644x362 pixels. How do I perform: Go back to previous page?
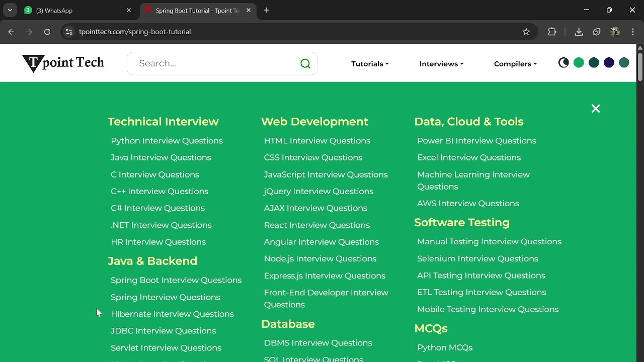point(11,32)
